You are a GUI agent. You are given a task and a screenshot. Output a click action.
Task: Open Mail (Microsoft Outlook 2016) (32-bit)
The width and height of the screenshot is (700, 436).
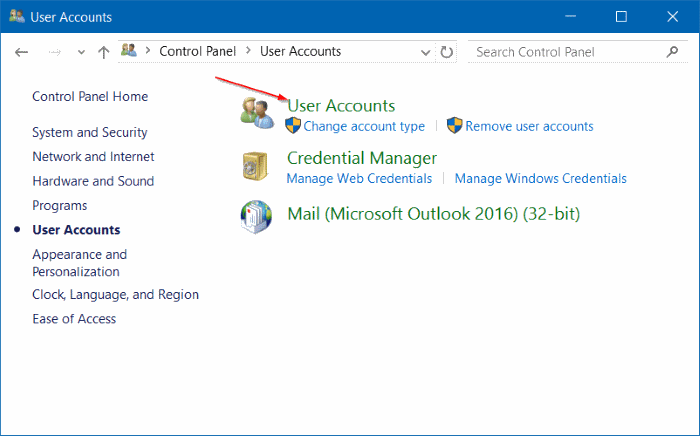pos(433,214)
